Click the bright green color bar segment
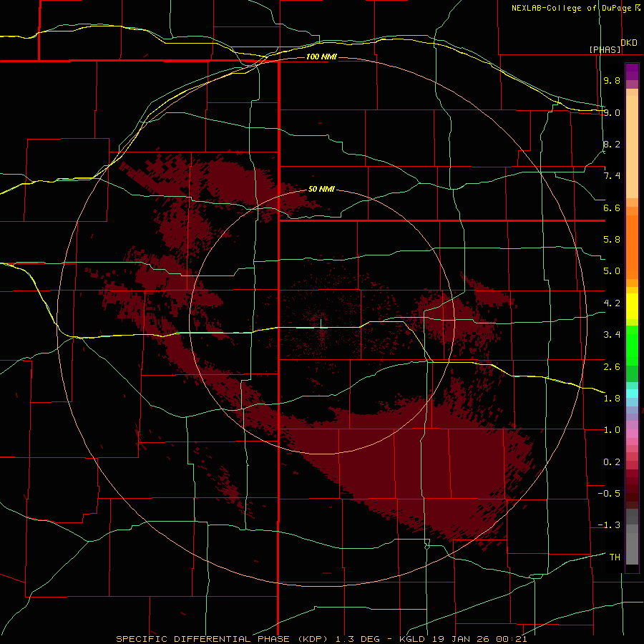644x644 pixels. click(632, 346)
